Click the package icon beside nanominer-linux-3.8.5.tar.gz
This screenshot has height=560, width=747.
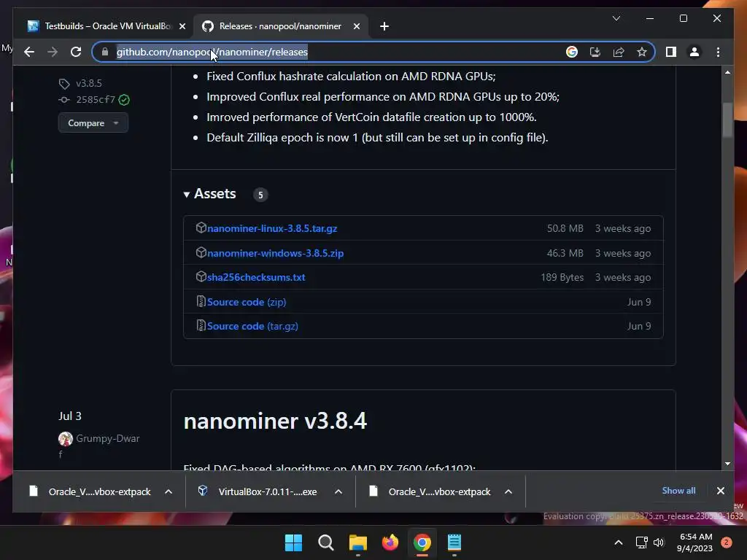point(201,227)
